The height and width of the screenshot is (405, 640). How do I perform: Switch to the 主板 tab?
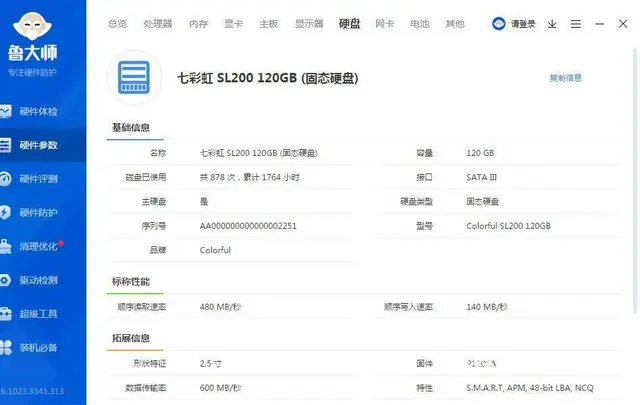coord(268,23)
